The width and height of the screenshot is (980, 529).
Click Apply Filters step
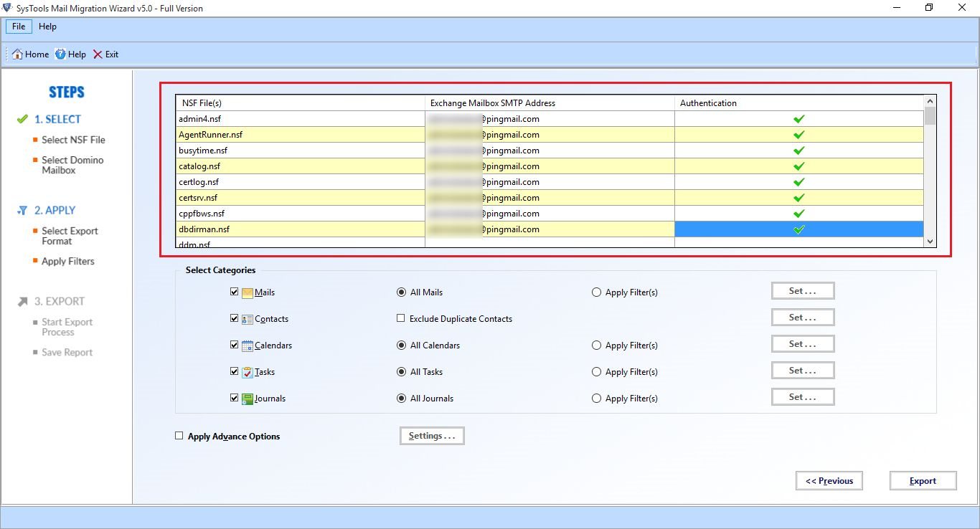tap(68, 262)
